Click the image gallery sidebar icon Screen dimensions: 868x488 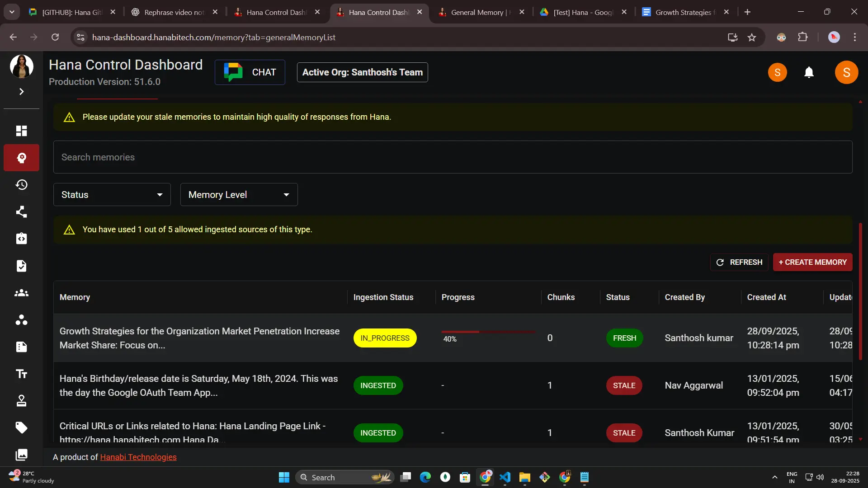point(21,455)
